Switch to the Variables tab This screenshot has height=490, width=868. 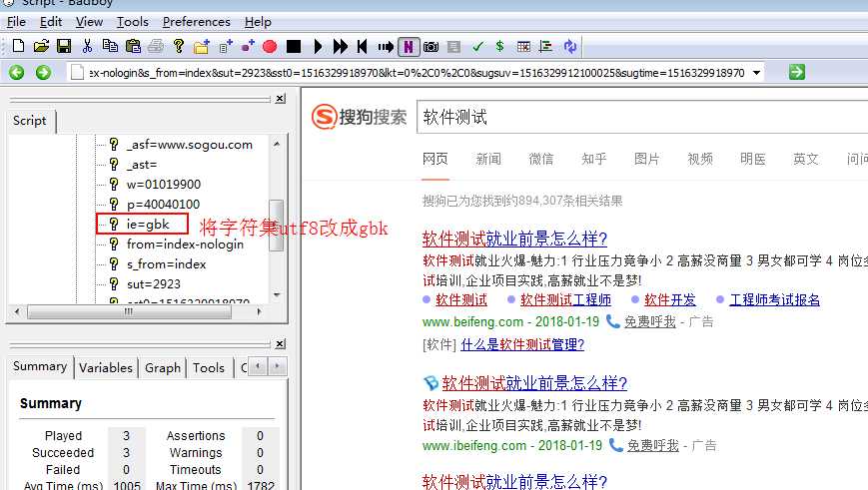tap(106, 368)
